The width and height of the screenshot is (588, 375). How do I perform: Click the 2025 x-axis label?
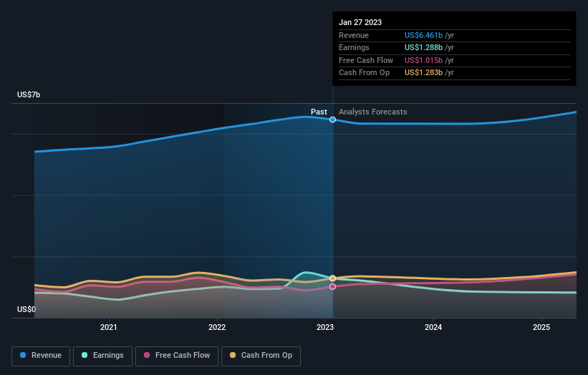coord(541,328)
